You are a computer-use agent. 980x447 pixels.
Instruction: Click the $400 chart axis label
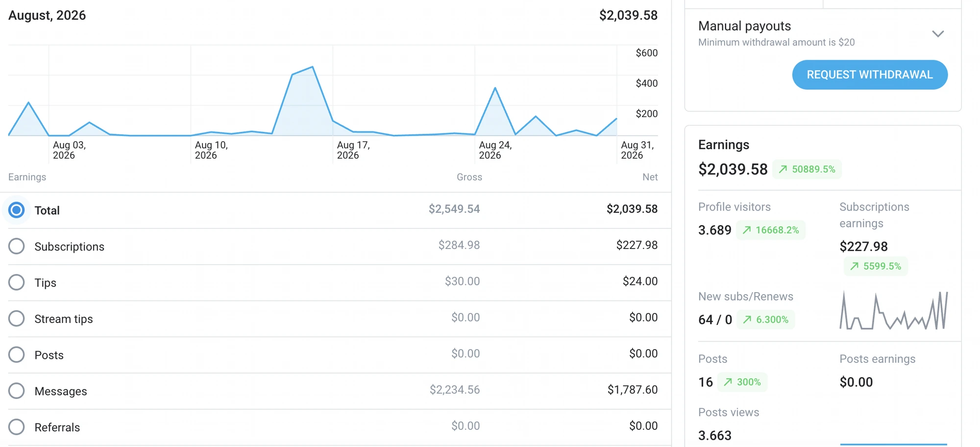pyautogui.click(x=647, y=83)
